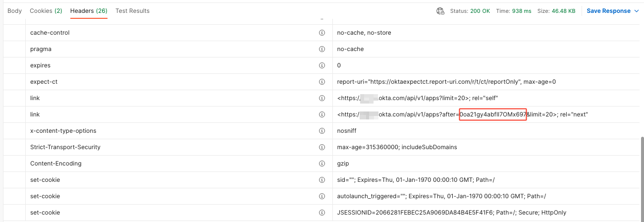The image size is (644, 222).
Task: Click the info icon beside cache-control header
Action: pos(322,33)
